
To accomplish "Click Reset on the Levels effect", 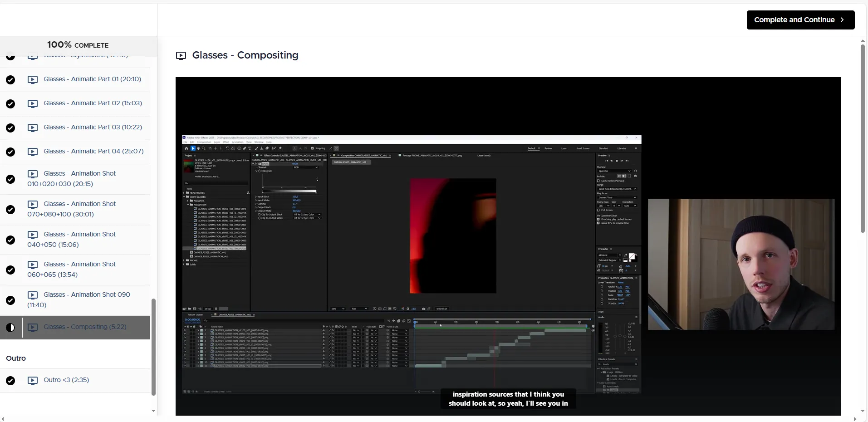I will click(x=294, y=164).
